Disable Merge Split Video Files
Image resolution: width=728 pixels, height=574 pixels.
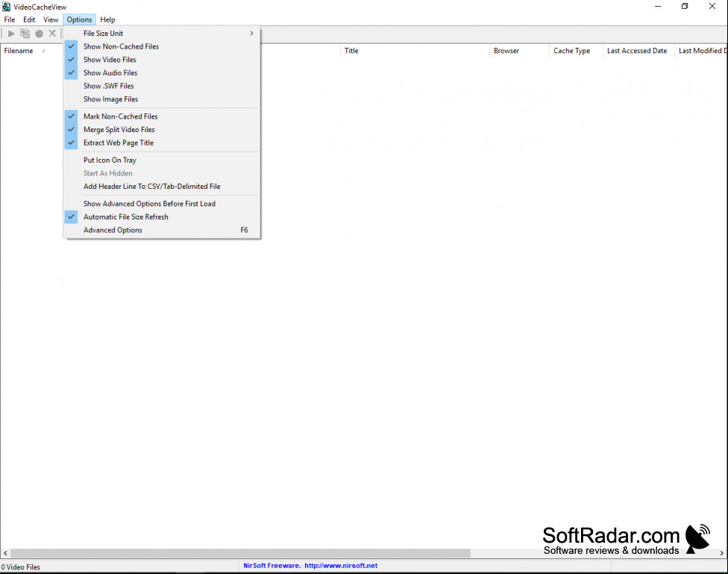tap(162, 130)
